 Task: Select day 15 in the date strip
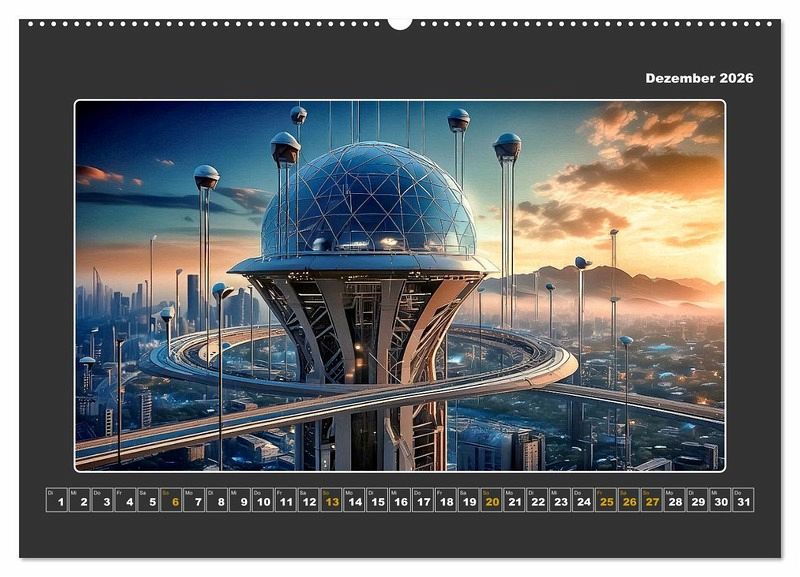point(377,500)
